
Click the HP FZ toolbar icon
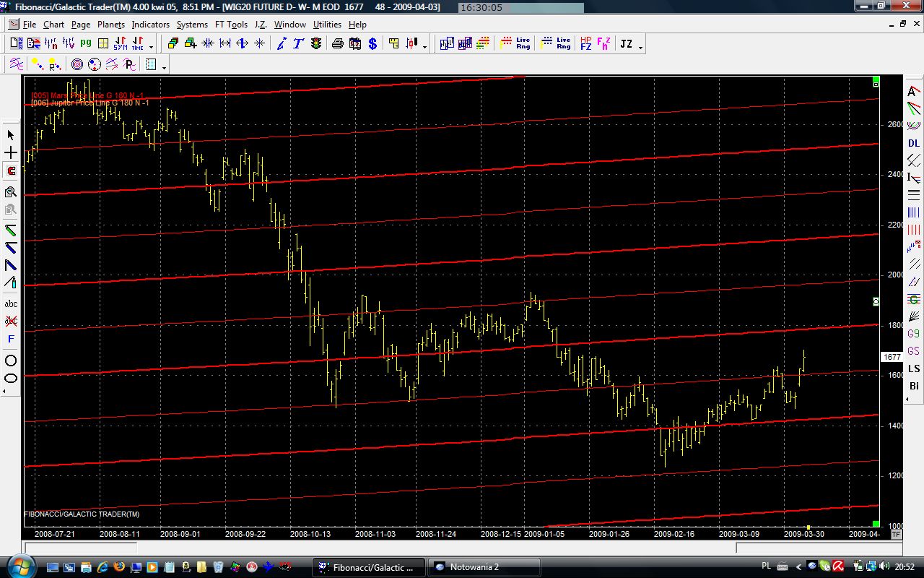tap(585, 44)
